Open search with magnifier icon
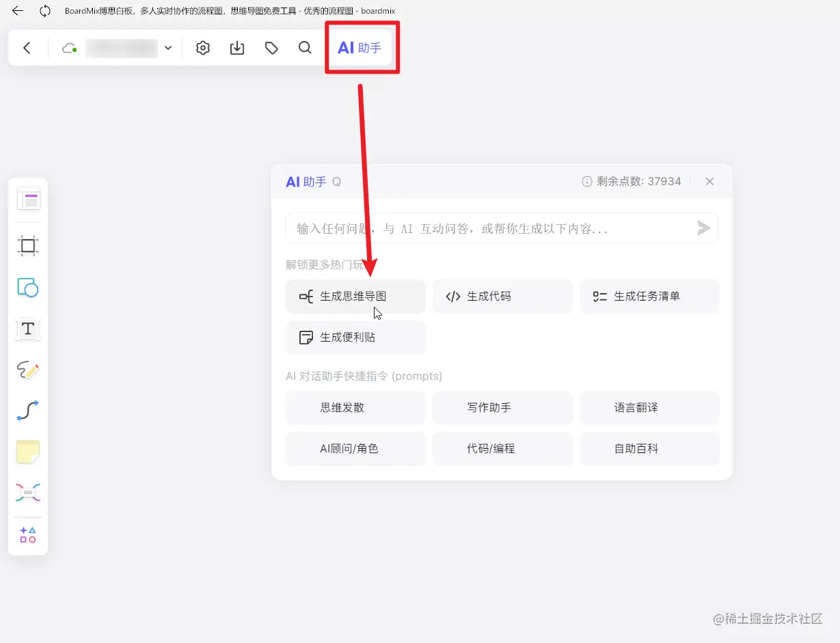The image size is (840, 643). coord(306,48)
